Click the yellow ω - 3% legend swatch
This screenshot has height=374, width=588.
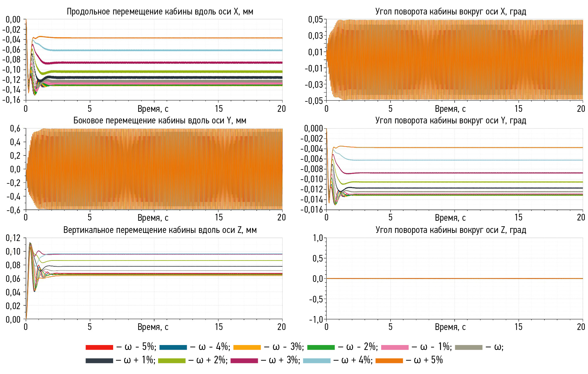click(247, 347)
